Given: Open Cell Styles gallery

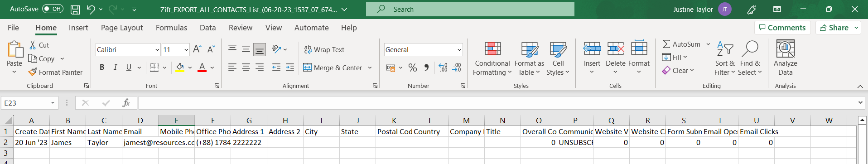Looking at the screenshot, I should [x=558, y=58].
